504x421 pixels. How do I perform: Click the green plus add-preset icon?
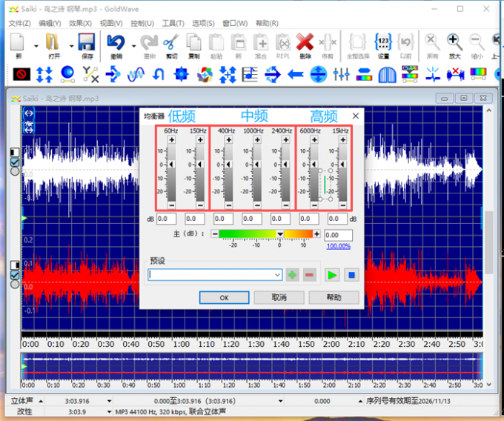pyautogui.click(x=293, y=274)
